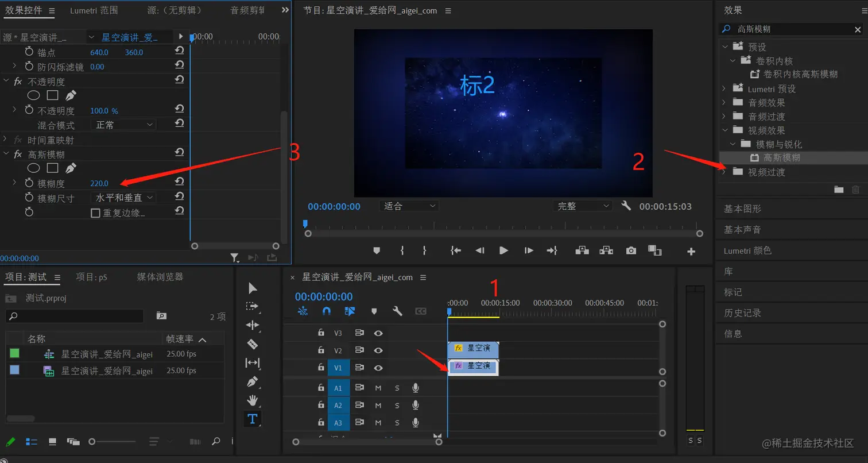The image size is (868, 463).
Task: Mute audio track A1
Action: (378, 388)
